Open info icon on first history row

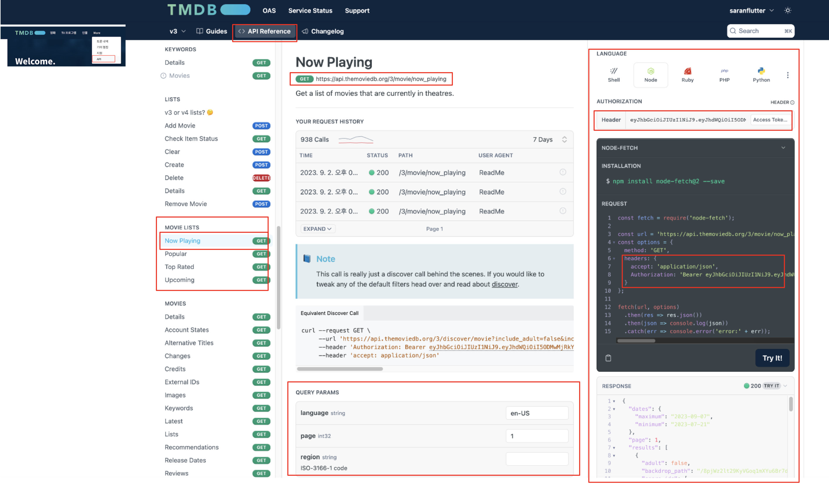563,172
